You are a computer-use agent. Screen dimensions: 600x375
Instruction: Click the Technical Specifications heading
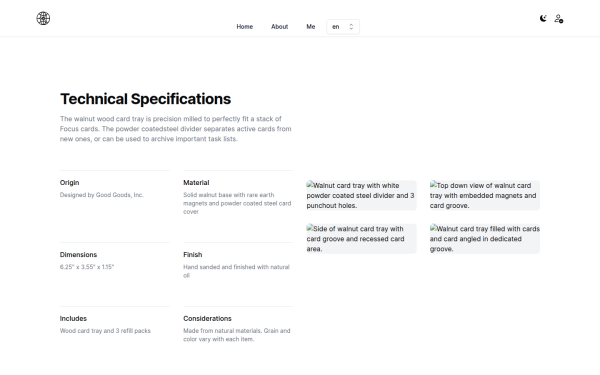point(145,99)
